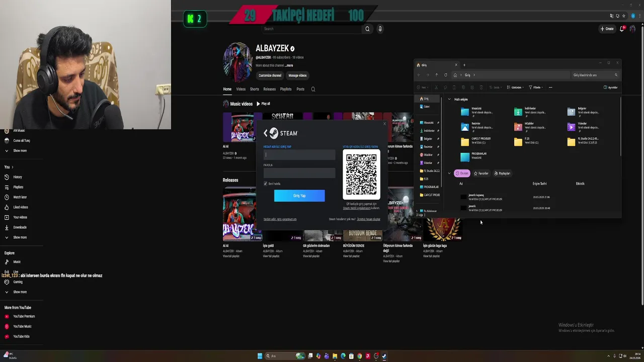Image resolution: width=644 pixels, height=362 pixels.
Task: Open 'CAPCUT PROJELER' folder in quick access grid
Action: [476, 142]
